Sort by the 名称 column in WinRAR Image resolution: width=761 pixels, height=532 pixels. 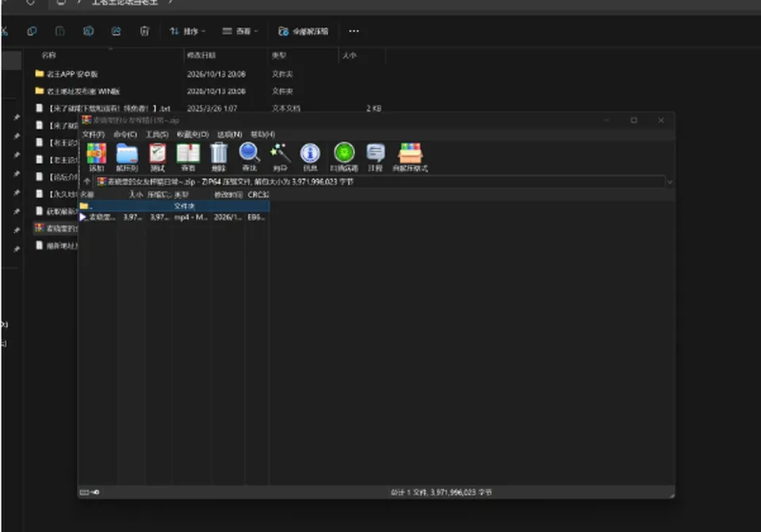[98, 194]
